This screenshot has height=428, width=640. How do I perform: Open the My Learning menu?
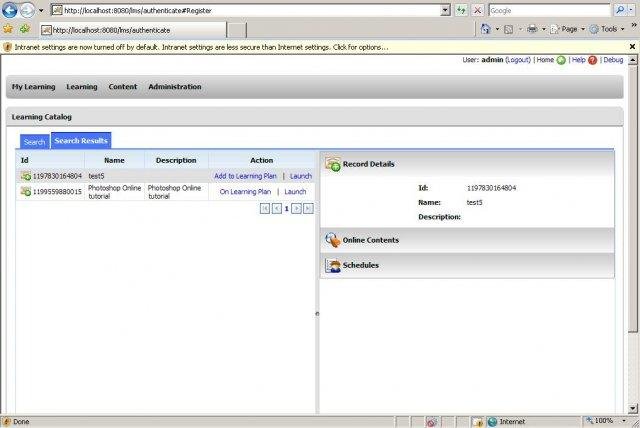(x=33, y=87)
